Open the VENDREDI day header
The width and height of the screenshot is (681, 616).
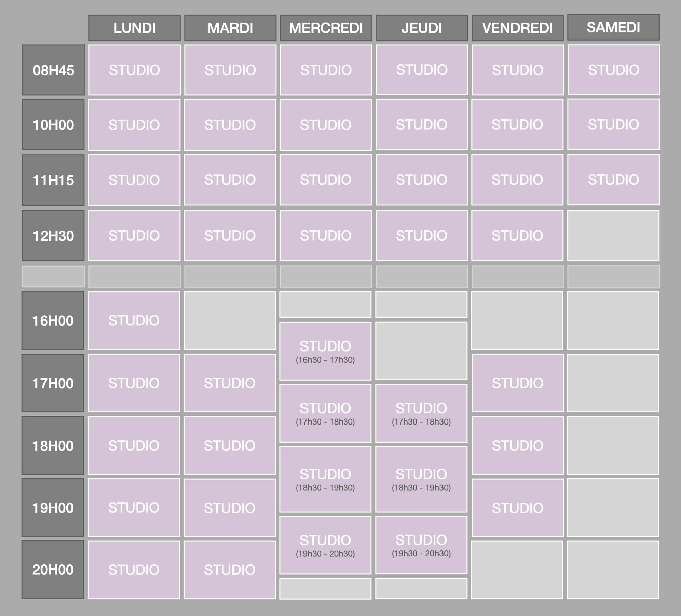coord(518,28)
